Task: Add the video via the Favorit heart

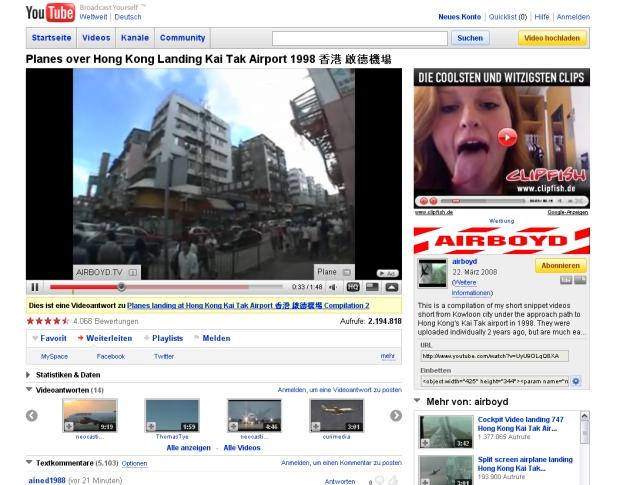Action: pyautogui.click(x=35, y=338)
